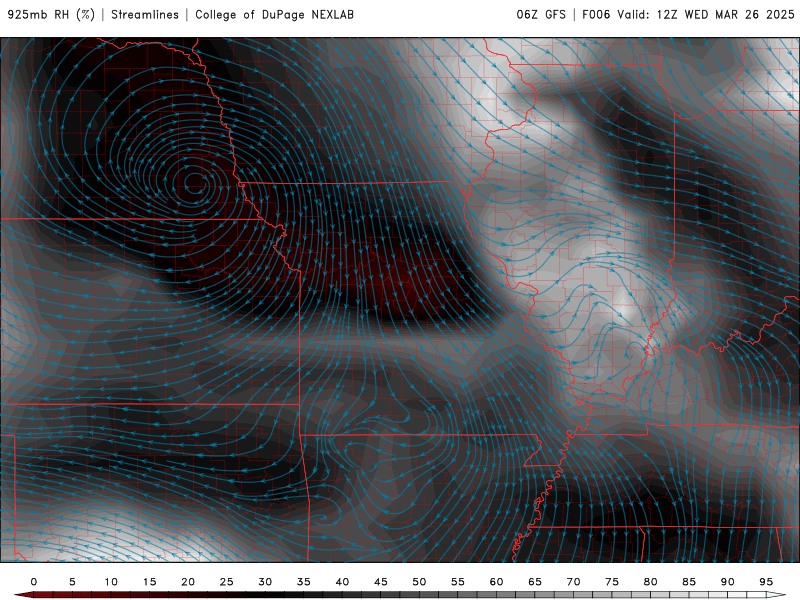Click the colorbar label "35"

(x=304, y=582)
